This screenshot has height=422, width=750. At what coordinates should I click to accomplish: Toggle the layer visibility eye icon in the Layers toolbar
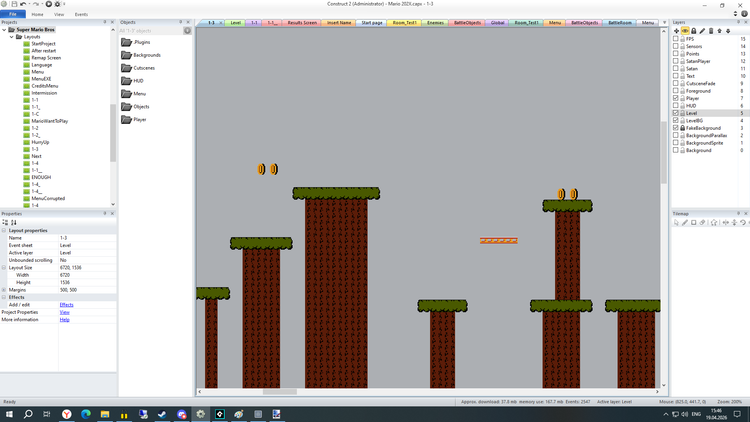(x=685, y=31)
